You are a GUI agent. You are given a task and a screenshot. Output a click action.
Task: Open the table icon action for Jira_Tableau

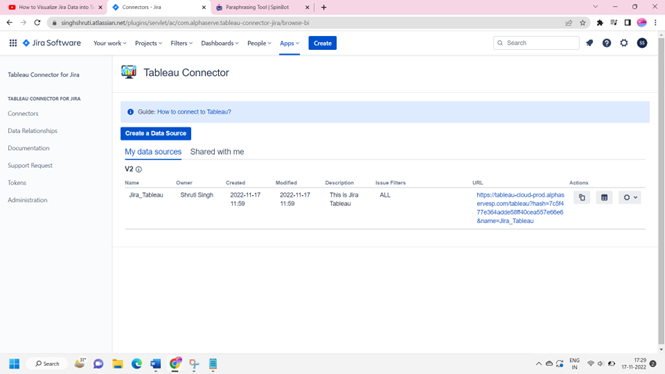604,198
